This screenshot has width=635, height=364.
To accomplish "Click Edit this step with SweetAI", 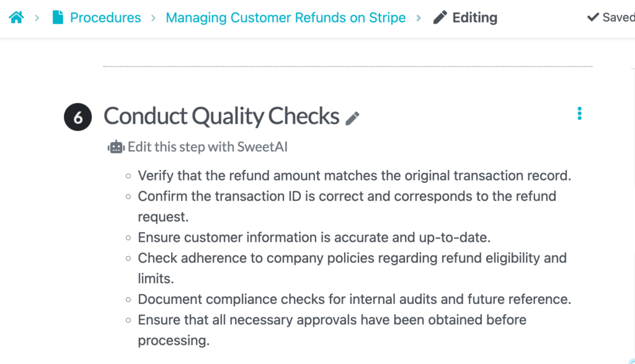I will 207,147.
